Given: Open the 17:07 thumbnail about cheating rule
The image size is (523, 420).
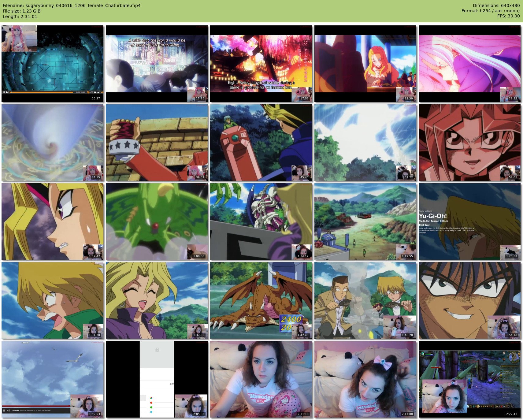Looking at the screenshot, I should click(x=261, y=64).
